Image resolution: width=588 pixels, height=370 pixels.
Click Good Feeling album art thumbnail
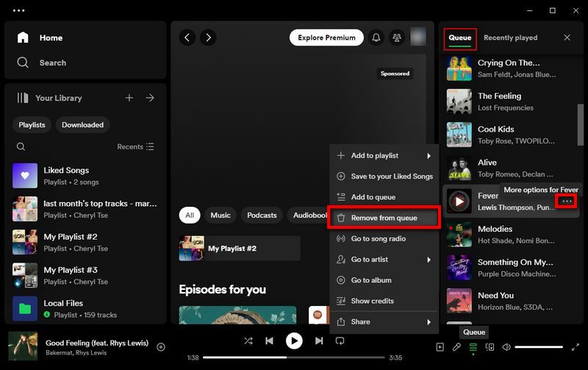[23, 346]
